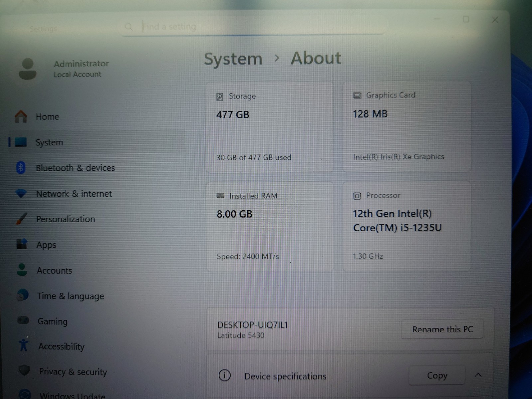Click the Apps icon in sidebar
Viewport: 532px width, 399px height.
point(22,244)
